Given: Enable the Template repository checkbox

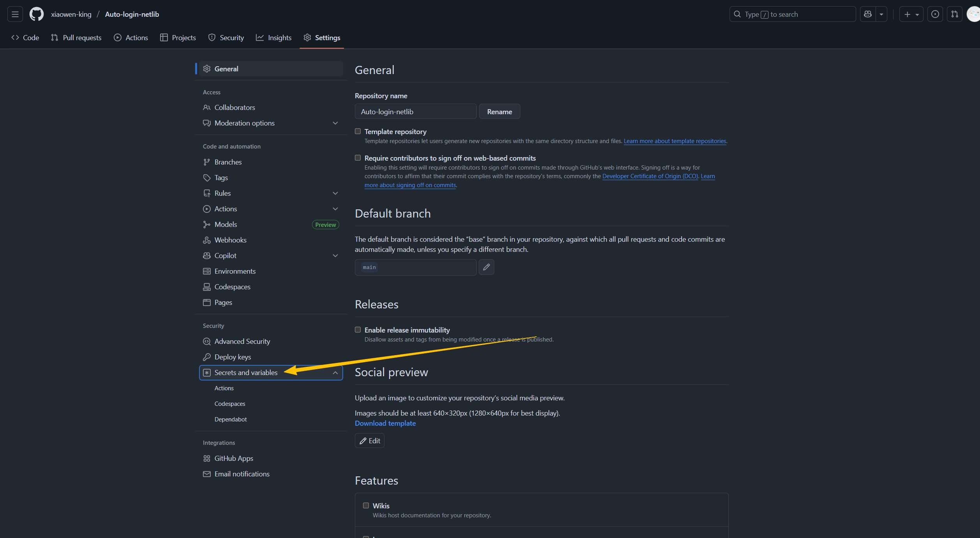Looking at the screenshot, I should pyautogui.click(x=358, y=131).
